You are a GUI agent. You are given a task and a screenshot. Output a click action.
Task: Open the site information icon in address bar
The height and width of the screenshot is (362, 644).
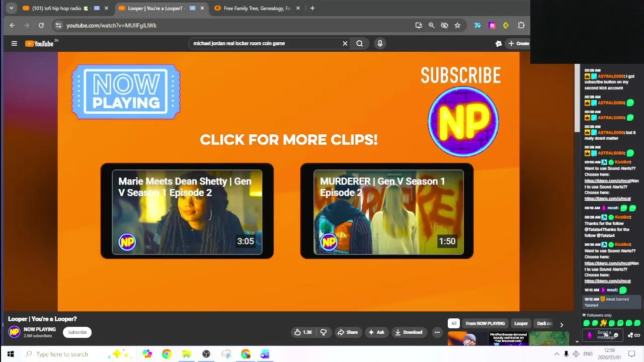58,25
